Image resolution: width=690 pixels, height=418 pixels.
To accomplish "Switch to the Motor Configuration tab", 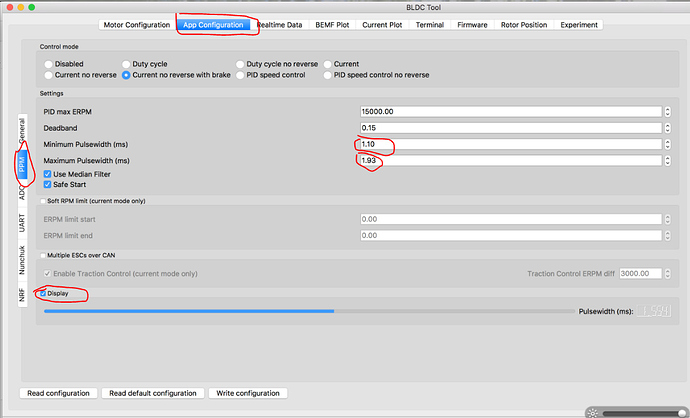I will (x=137, y=24).
